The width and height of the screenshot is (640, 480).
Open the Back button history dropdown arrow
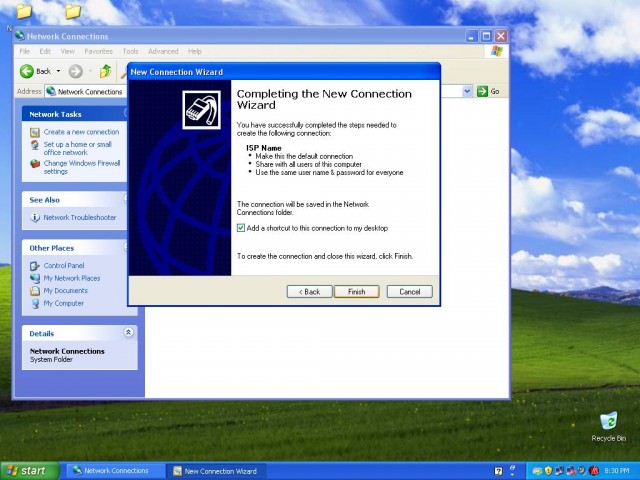(x=58, y=71)
